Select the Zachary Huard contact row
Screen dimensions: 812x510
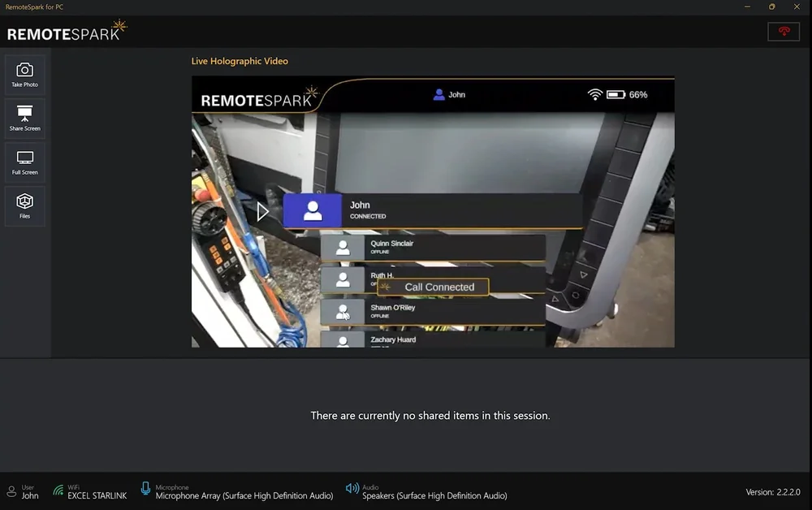coord(433,339)
